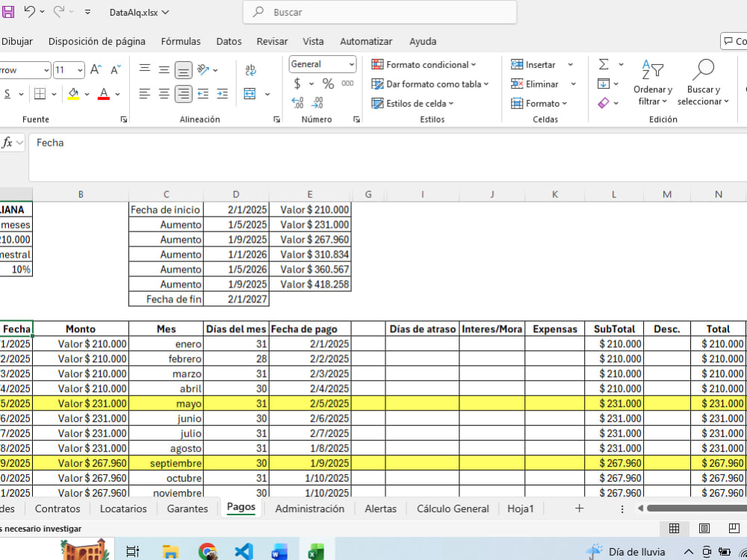Click the Redo arrow icon
This screenshot has width=747, height=560.
pyautogui.click(x=59, y=12)
